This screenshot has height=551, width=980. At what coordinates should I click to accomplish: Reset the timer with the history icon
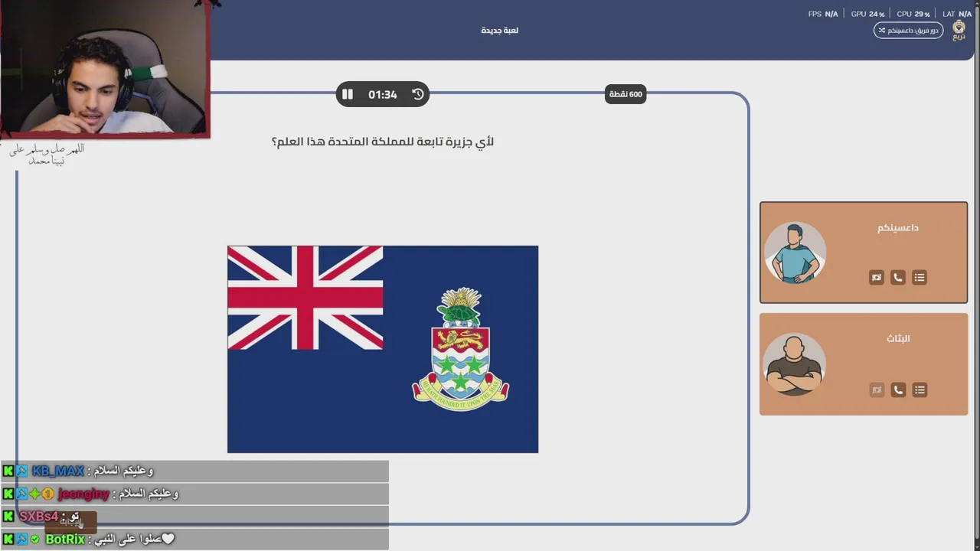click(417, 94)
